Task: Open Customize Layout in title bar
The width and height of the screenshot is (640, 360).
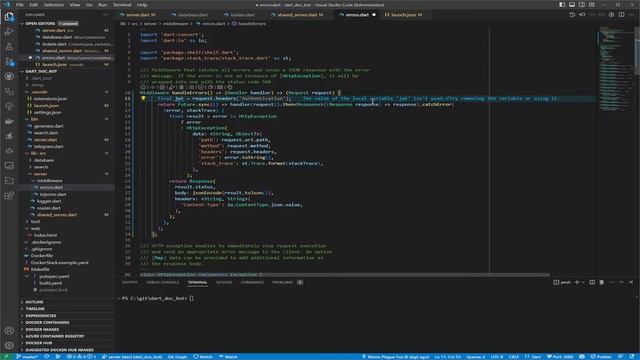Action: point(592,5)
